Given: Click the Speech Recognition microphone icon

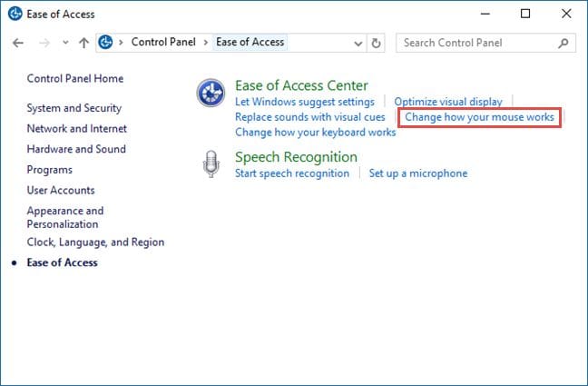Looking at the screenshot, I should pyautogui.click(x=211, y=165).
